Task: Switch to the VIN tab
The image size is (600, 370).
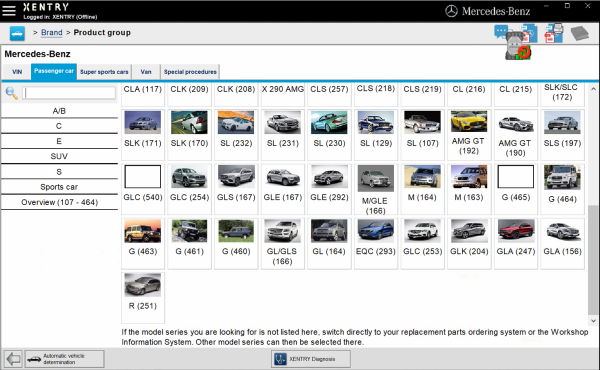Action: point(17,72)
